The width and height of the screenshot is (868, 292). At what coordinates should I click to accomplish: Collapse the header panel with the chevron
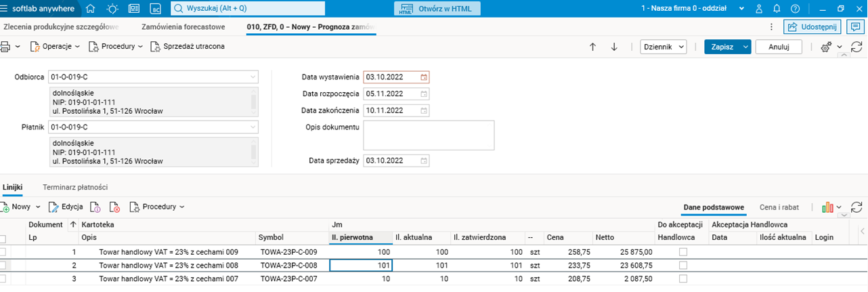point(844,56)
